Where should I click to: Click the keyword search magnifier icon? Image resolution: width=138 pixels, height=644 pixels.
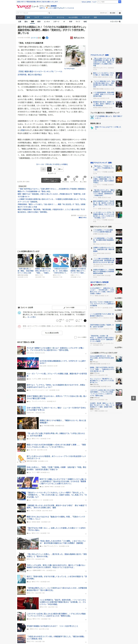(x=49, y=13)
